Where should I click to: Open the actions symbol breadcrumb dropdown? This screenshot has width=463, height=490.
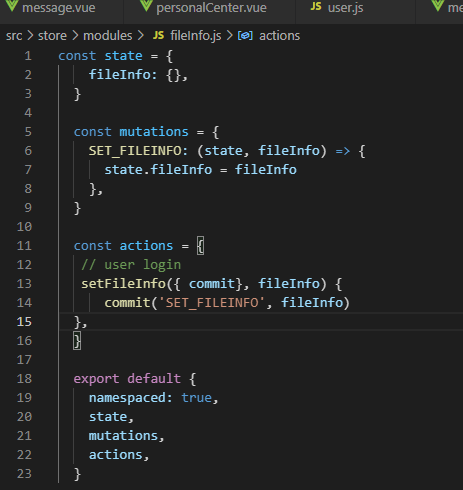(279, 36)
